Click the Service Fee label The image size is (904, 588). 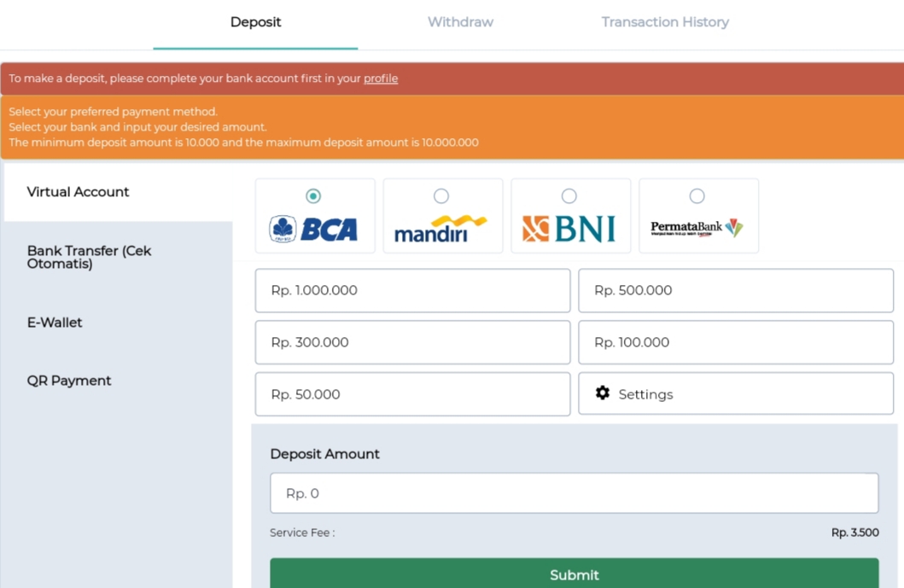pyautogui.click(x=302, y=533)
